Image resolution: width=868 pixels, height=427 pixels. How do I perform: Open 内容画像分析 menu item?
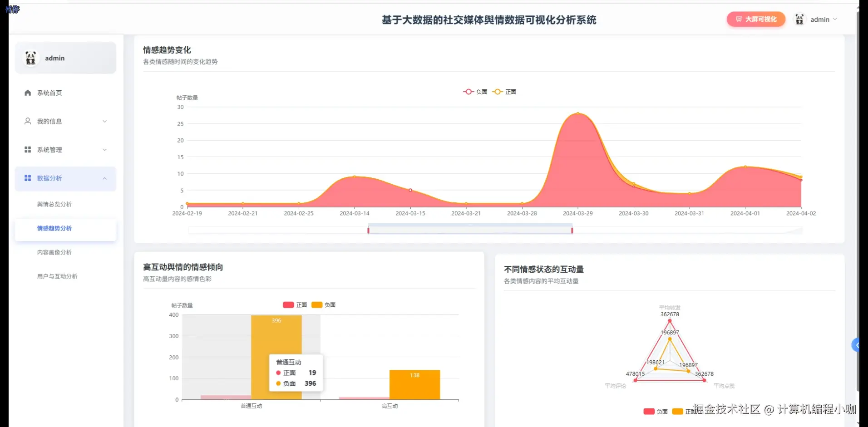click(x=54, y=252)
